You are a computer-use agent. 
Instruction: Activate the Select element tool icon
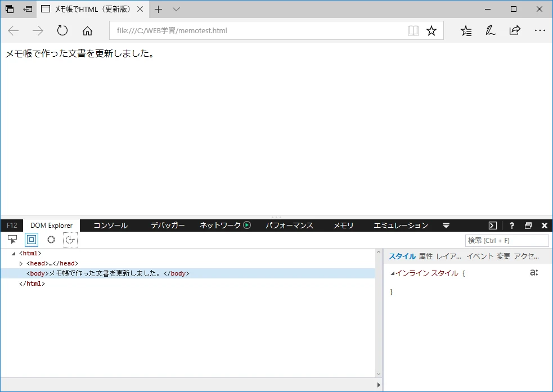tap(12, 240)
